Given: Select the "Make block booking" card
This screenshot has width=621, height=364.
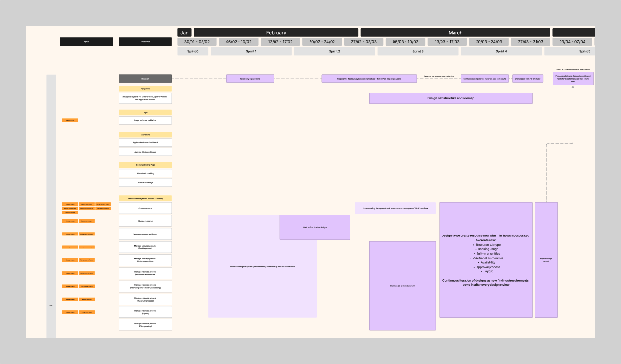Looking at the screenshot, I should coord(145,173).
